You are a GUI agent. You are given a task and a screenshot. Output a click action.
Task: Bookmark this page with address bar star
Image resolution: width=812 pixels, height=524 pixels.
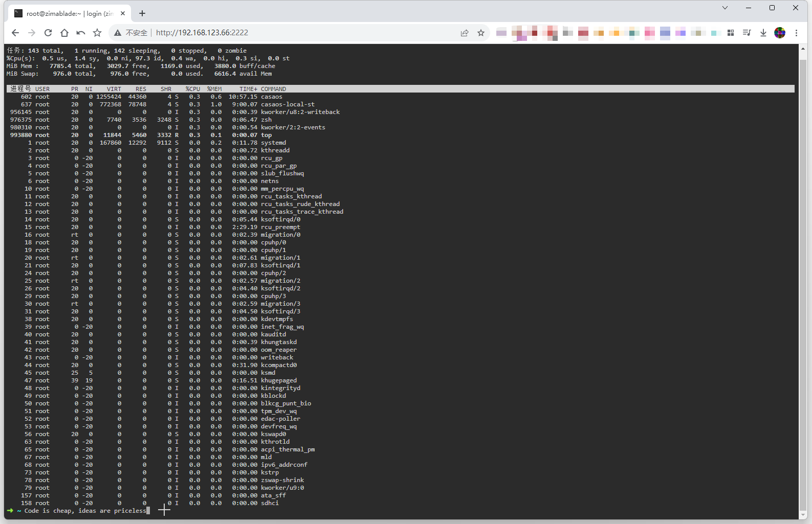point(481,33)
